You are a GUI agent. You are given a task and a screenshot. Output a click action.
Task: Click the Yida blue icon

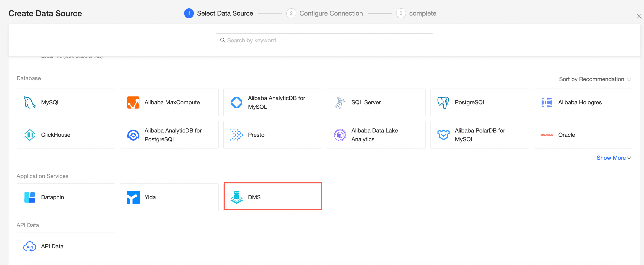(133, 197)
